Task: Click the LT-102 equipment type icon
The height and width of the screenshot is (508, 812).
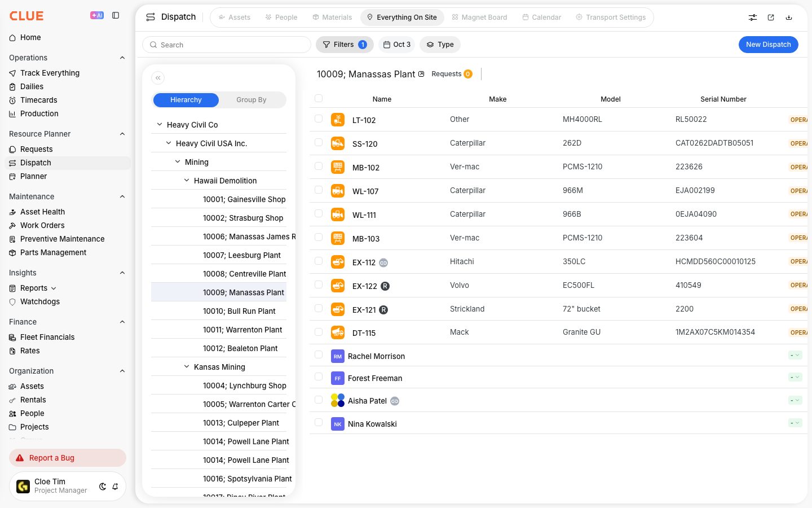Action: click(x=338, y=120)
